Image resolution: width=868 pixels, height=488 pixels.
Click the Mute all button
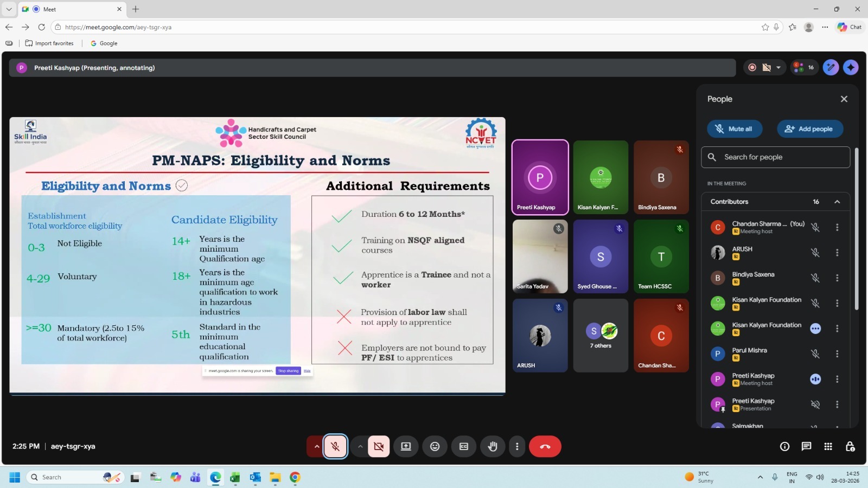click(735, 129)
